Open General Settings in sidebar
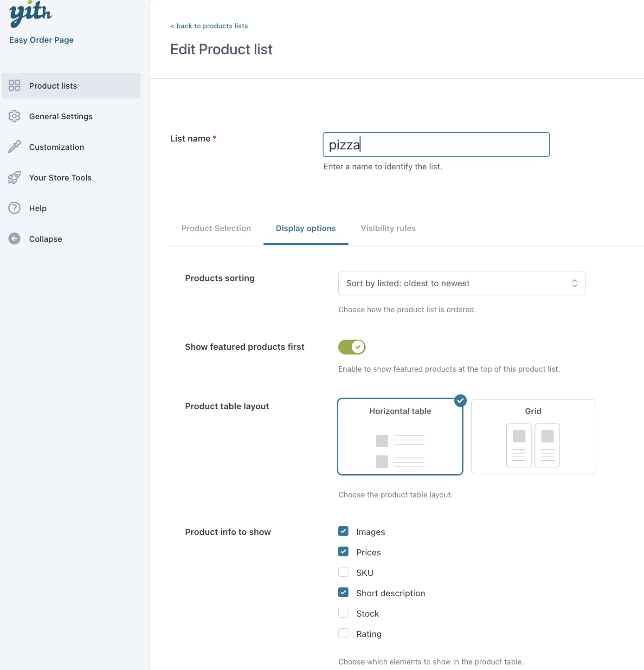Screen dimensions: 644x670 point(71,116)
